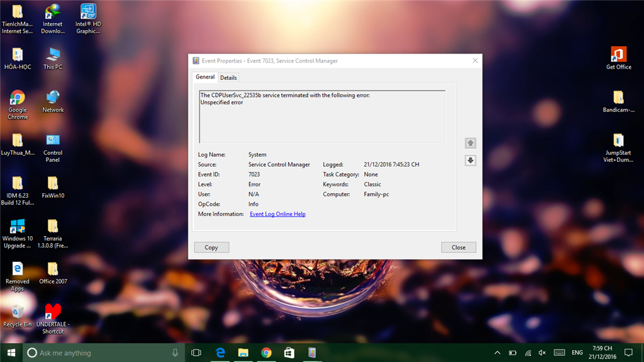Select the Google Chrome desktop shortcut
The width and height of the screenshot is (644, 362).
click(x=18, y=105)
